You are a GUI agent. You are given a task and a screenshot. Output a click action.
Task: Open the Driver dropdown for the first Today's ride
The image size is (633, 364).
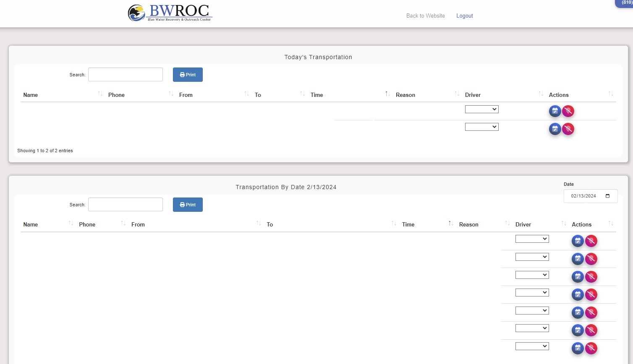point(481,109)
